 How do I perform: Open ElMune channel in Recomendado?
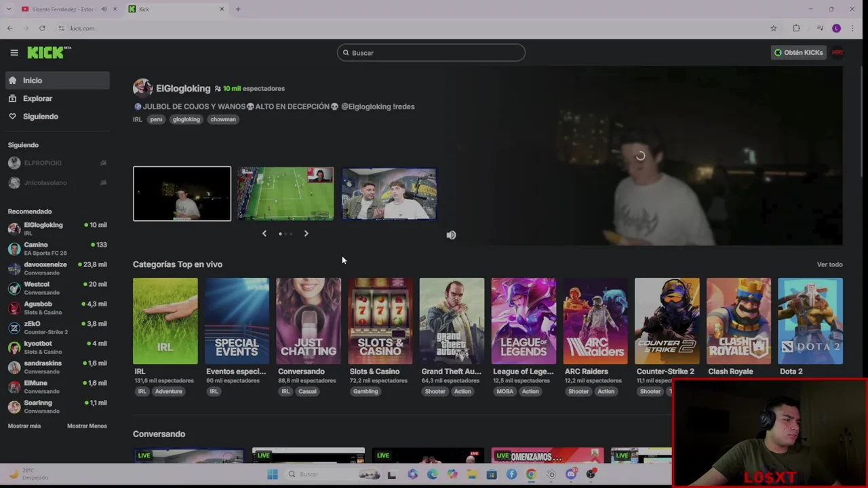pos(58,386)
